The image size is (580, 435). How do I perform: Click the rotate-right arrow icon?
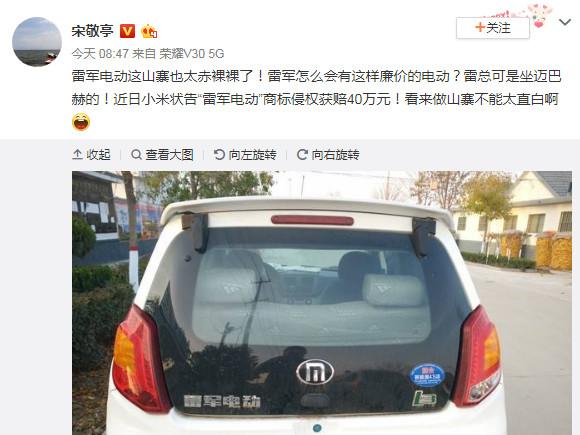point(302,155)
